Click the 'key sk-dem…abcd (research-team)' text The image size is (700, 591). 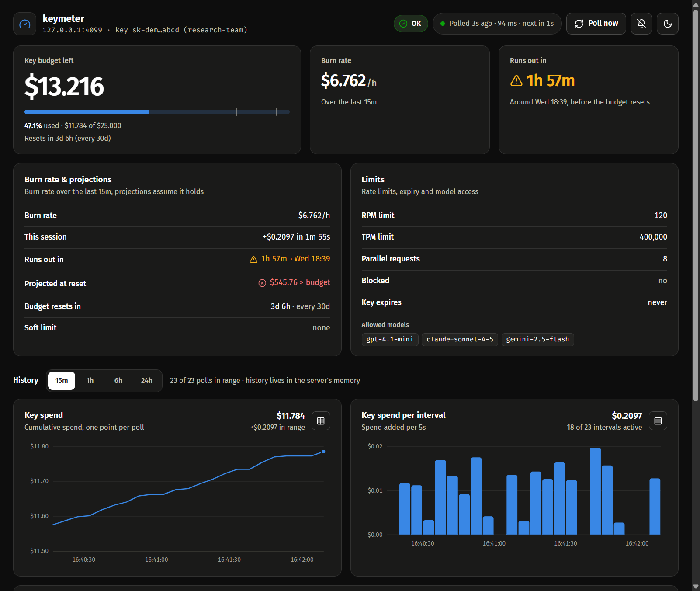click(181, 30)
